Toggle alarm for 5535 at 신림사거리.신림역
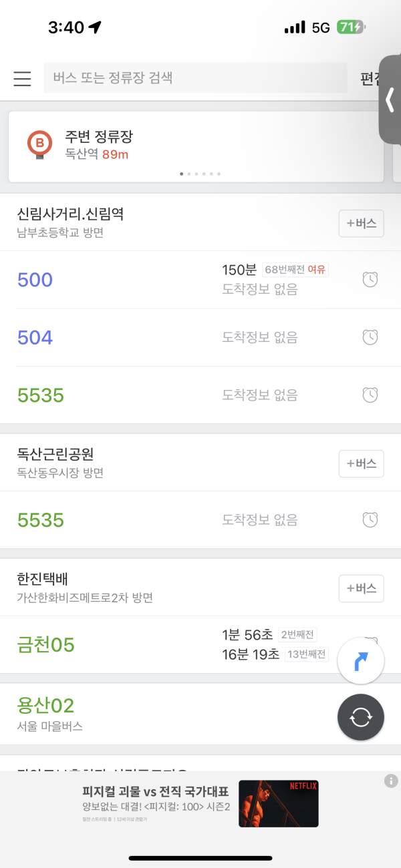The width and height of the screenshot is (401, 868). pos(370,395)
